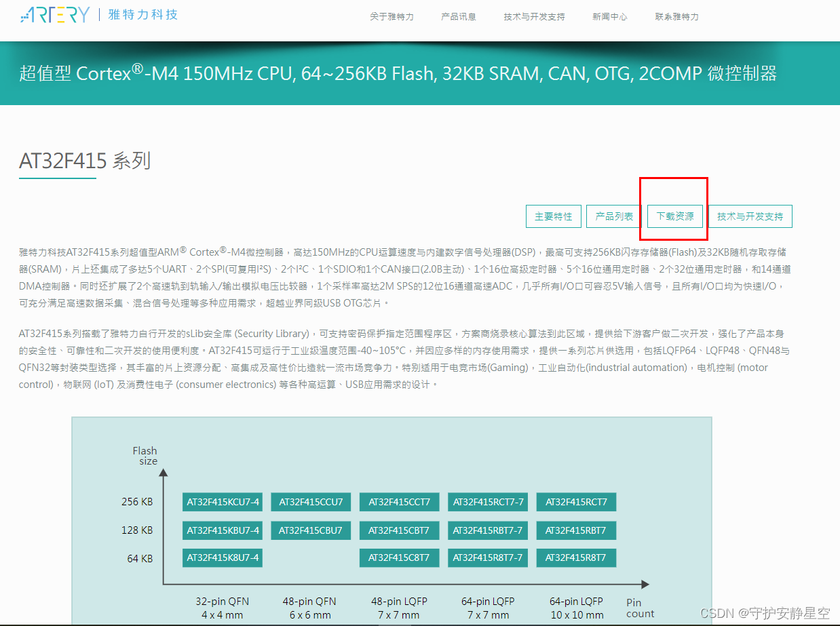Click the 雅特力科技 brand text
This screenshot has width=840, height=626.
pyautogui.click(x=143, y=14)
